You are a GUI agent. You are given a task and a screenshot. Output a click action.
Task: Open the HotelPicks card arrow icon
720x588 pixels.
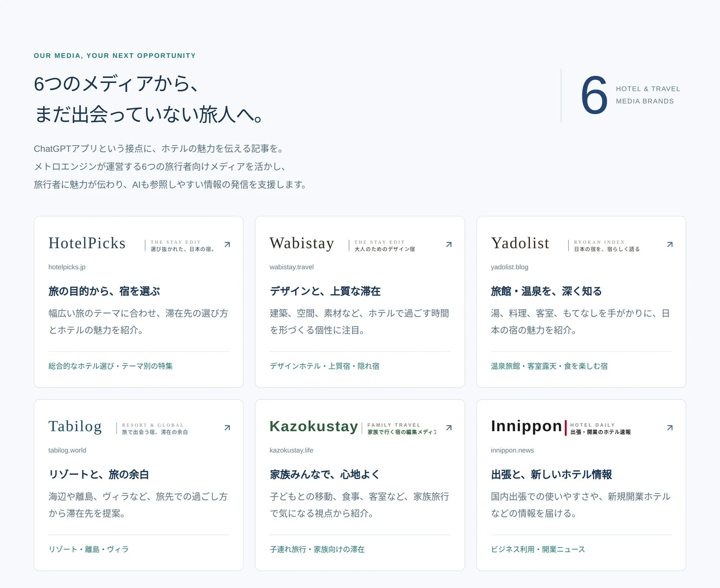(227, 245)
